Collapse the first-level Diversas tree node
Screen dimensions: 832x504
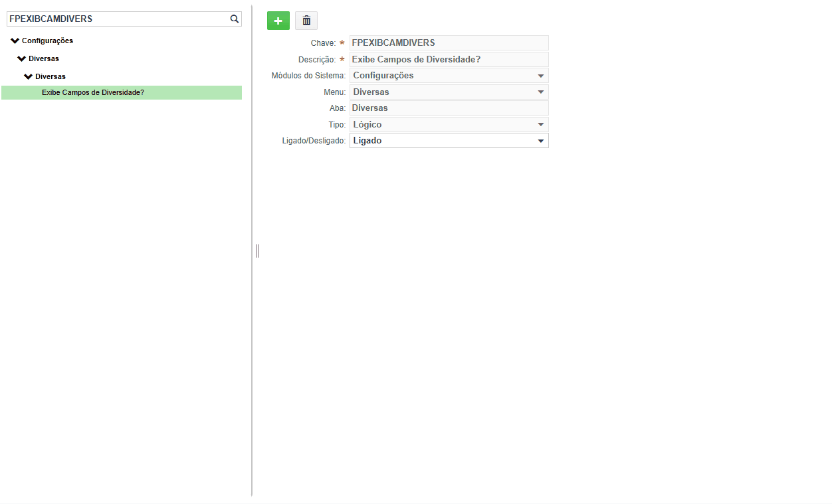pyautogui.click(x=22, y=58)
